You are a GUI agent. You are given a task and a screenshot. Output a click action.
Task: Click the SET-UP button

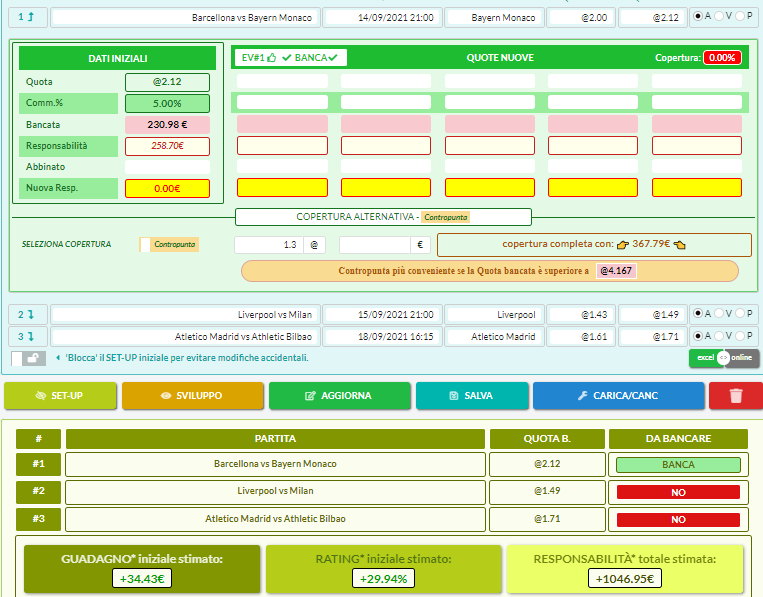pyautogui.click(x=60, y=396)
